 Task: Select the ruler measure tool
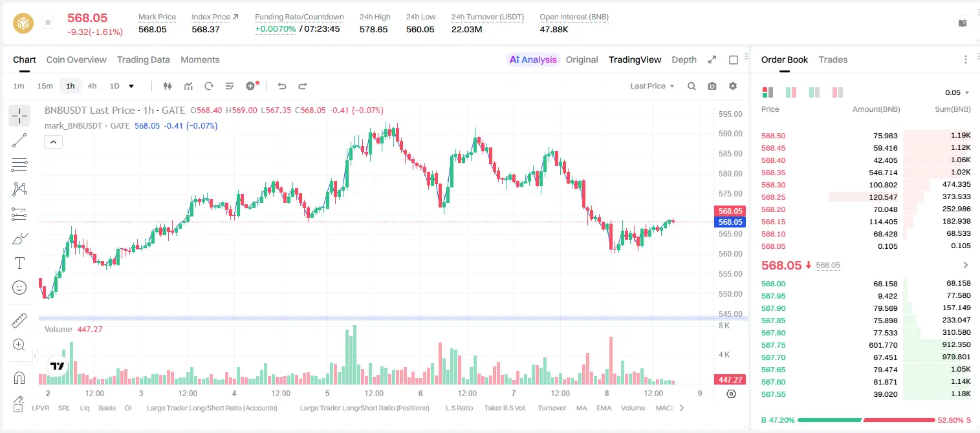(x=19, y=321)
